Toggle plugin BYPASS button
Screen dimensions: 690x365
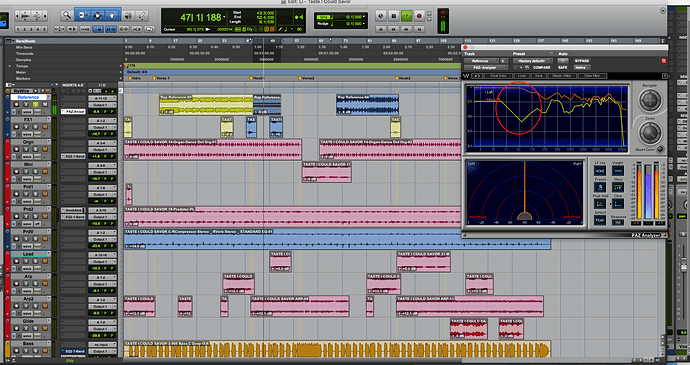coord(581,61)
